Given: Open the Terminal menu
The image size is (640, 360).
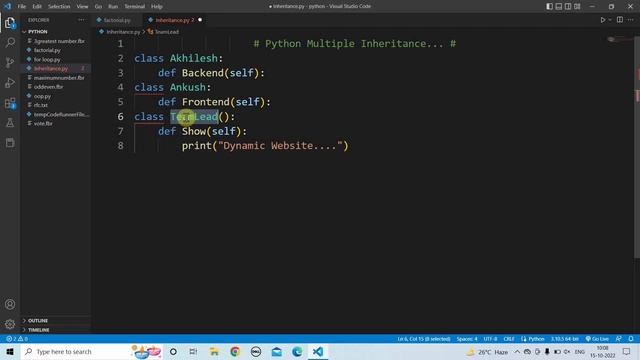Looking at the screenshot, I should [134, 7].
